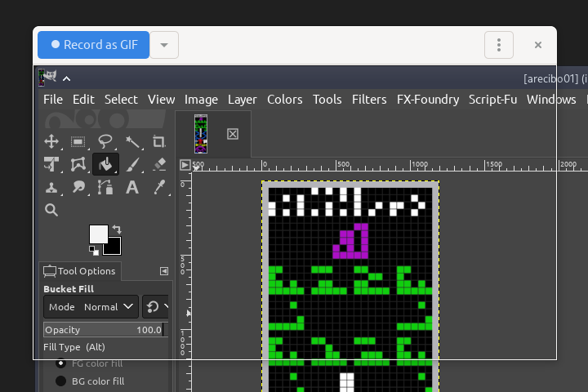Open the View menu

[x=161, y=100]
